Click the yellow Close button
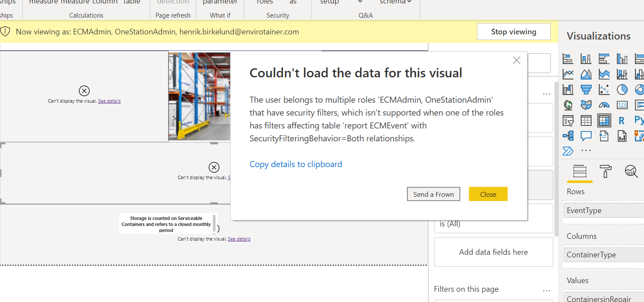The width and height of the screenshot is (644, 302). click(488, 194)
